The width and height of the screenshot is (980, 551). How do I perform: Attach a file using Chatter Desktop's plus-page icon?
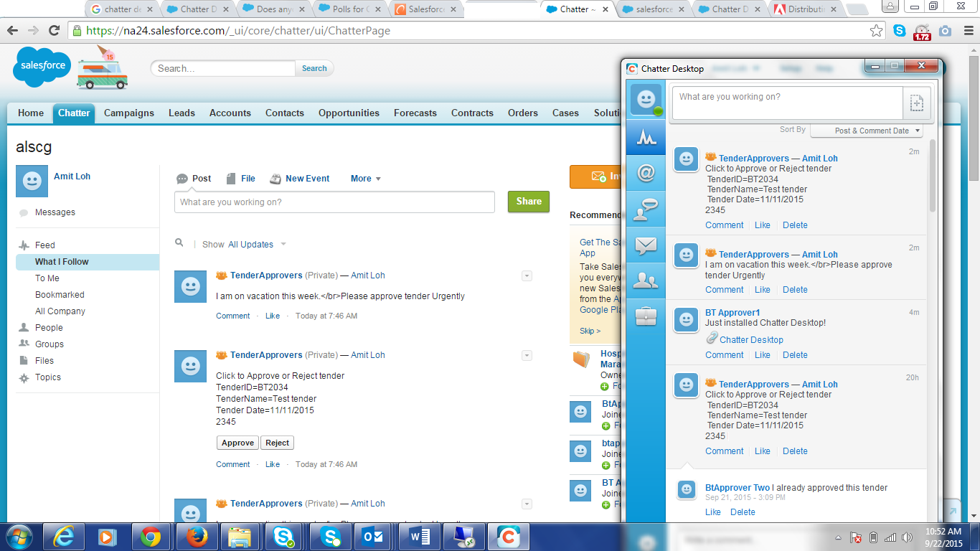click(x=917, y=103)
